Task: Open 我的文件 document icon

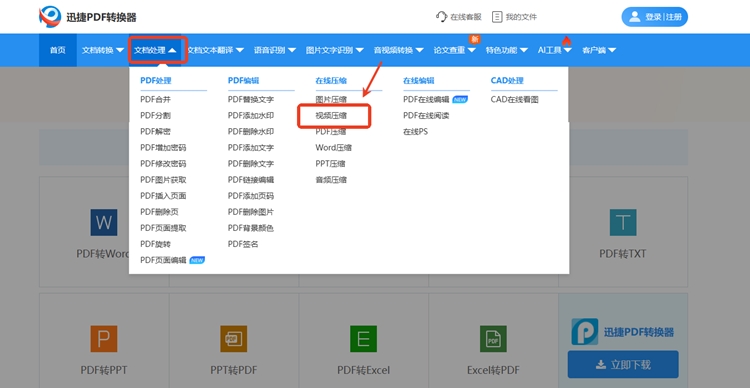Action: (x=497, y=17)
